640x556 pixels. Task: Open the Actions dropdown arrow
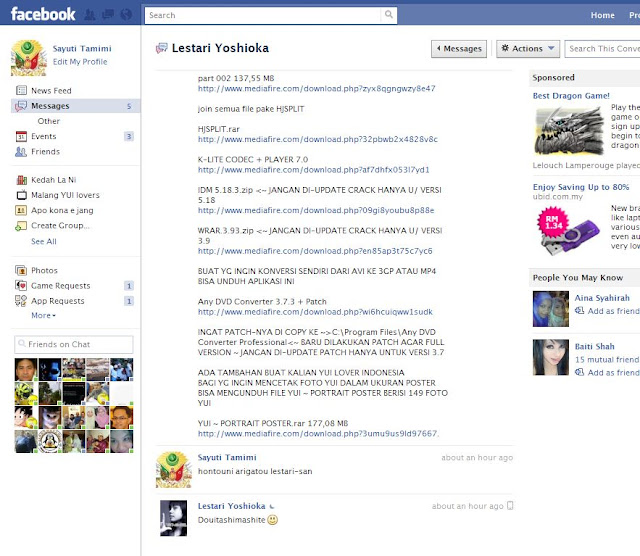[551, 48]
